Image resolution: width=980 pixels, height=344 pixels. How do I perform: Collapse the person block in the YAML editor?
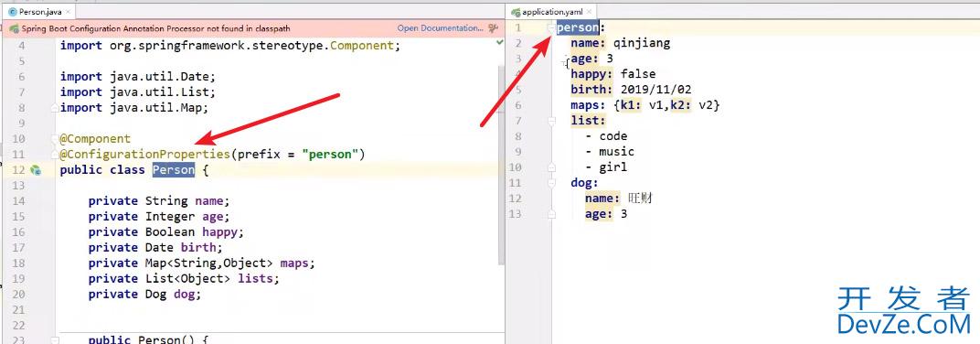[x=551, y=27]
